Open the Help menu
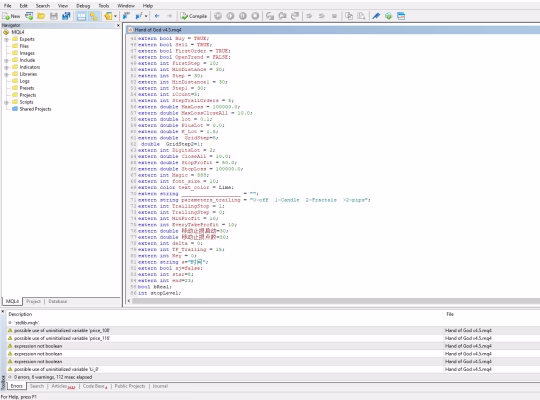 tap(148, 6)
